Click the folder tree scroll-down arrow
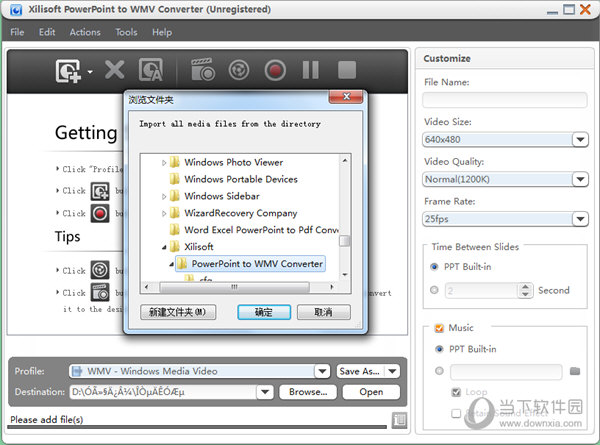The image size is (600, 445). point(345,275)
